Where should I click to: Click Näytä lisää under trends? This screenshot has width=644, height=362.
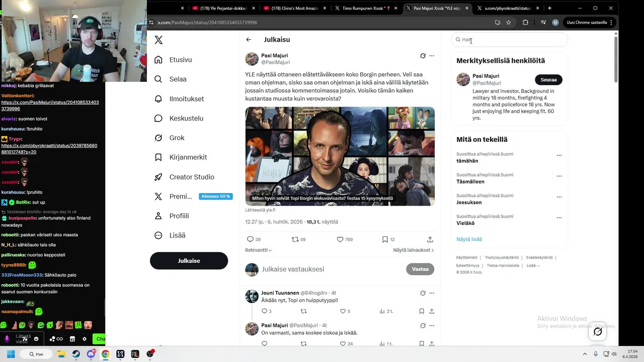469,239
